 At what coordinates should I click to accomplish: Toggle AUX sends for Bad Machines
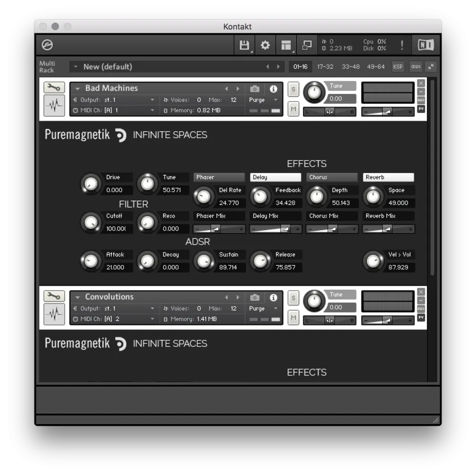tap(421, 100)
